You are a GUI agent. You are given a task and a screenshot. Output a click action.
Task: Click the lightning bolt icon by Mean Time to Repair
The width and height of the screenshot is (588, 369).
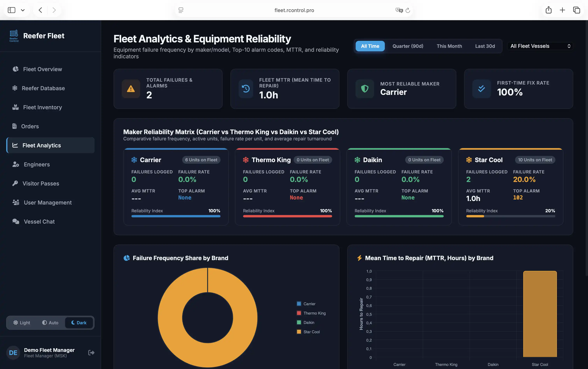[x=360, y=258]
